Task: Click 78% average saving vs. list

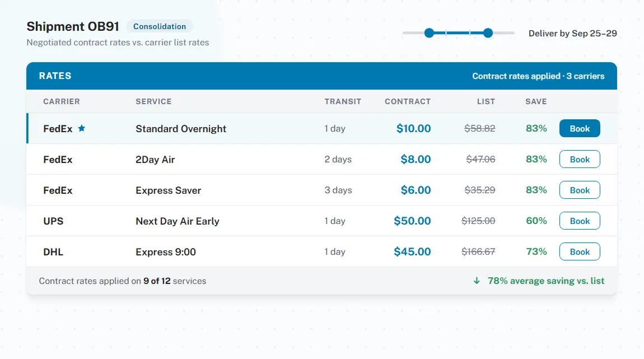Action: click(x=546, y=281)
